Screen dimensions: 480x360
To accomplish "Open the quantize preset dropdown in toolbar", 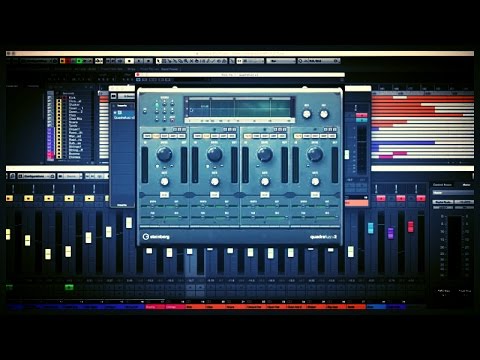I will [319, 61].
